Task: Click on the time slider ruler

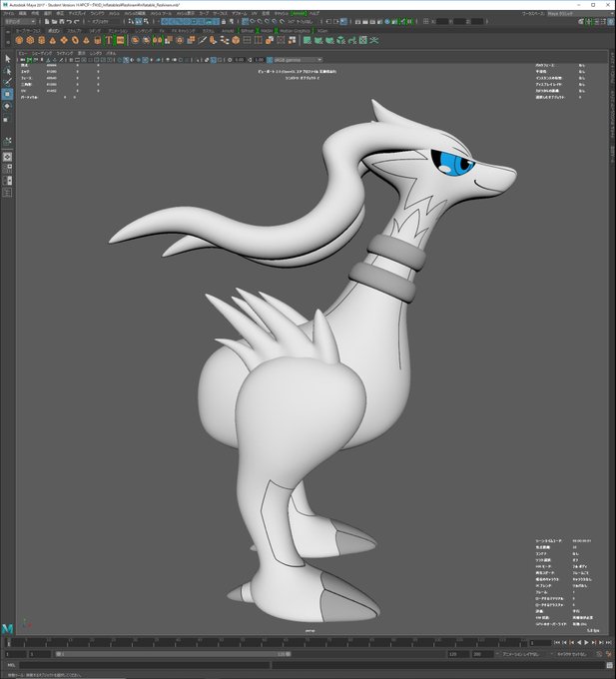Action: (x=267, y=642)
